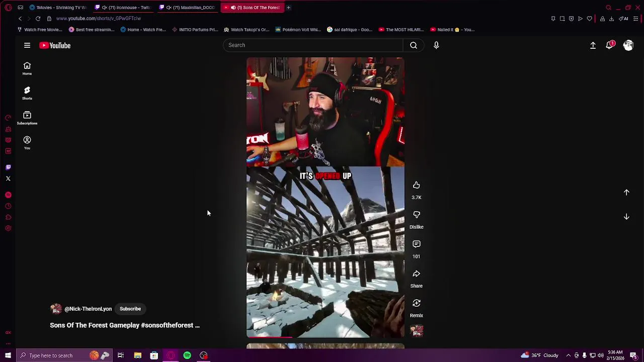
Task: Switch to 1Movies Shrinking TV tab
Action: click(58, 8)
